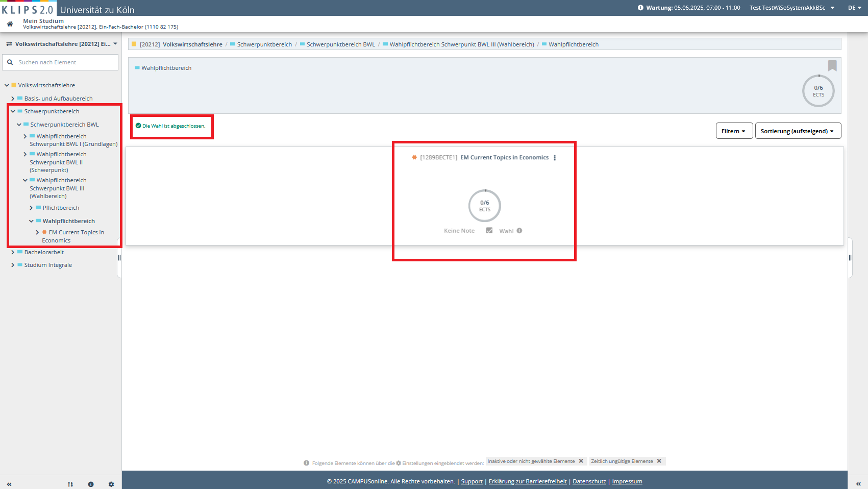Click the orange module icon in the card
The image size is (868, 489).
(414, 157)
